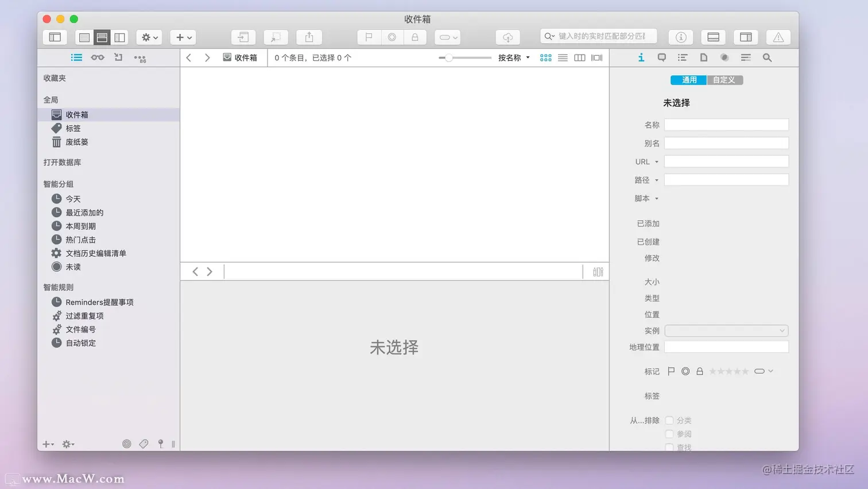Expand the 脚本 dropdown arrow
Image resolution: width=868 pixels, height=489 pixels.
tap(657, 199)
